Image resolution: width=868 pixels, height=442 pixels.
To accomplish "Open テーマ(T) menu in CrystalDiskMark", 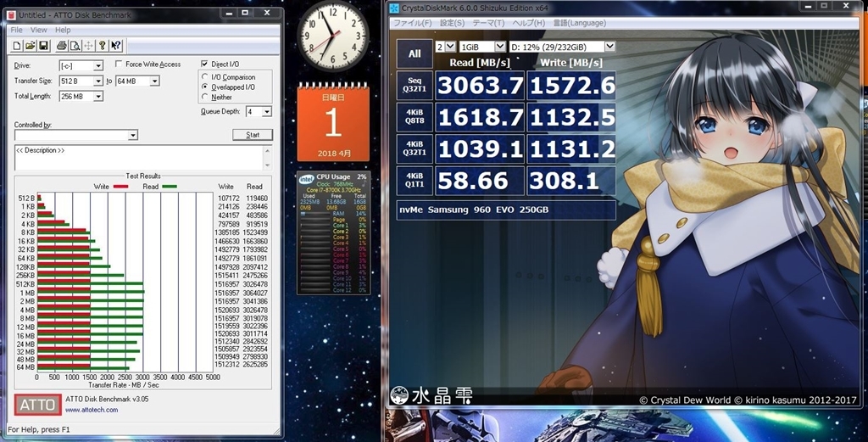I will (488, 23).
